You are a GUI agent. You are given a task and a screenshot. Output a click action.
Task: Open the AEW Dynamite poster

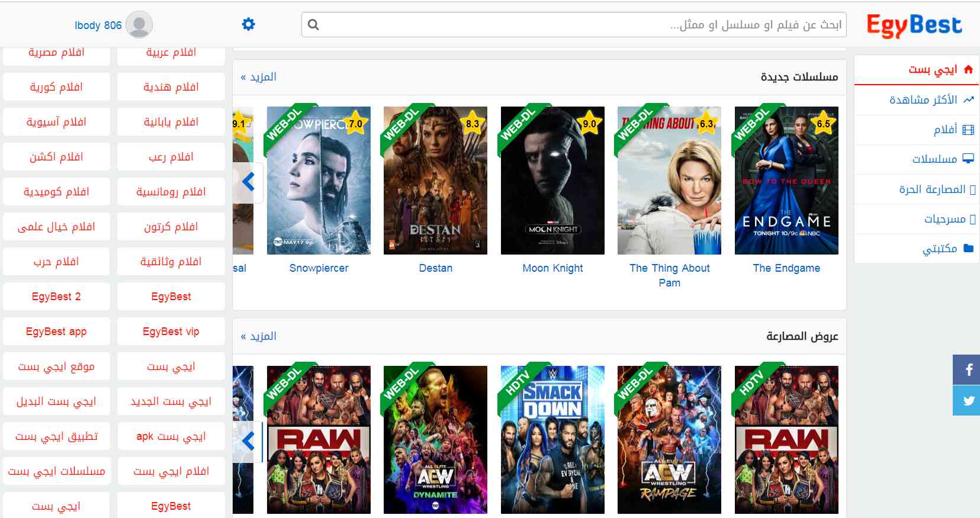click(x=435, y=440)
